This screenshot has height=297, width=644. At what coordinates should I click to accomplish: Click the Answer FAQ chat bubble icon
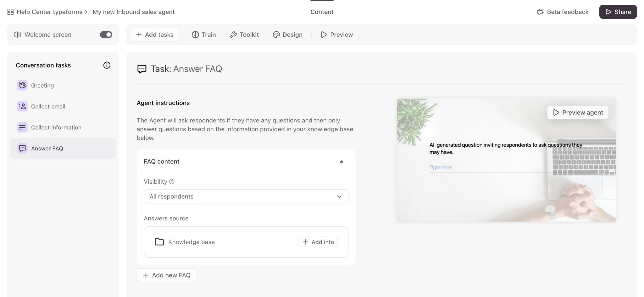click(22, 148)
